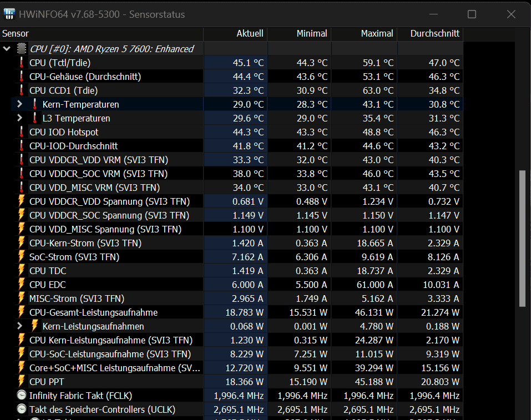Select the CPU IOD Hotspot row label
The image size is (531, 420).
coord(64,132)
